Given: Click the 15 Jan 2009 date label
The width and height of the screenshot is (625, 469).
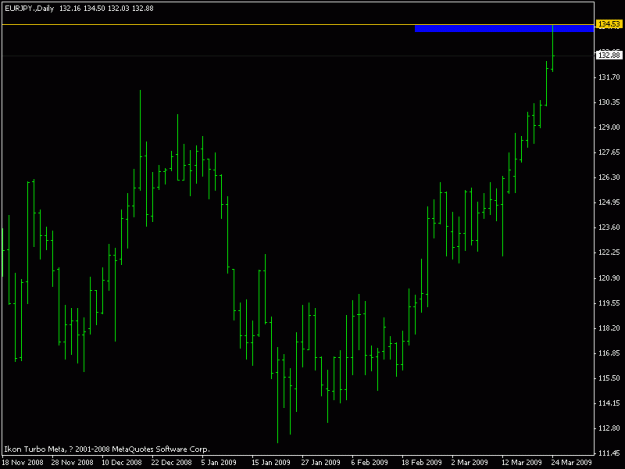Looking at the screenshot, I should coord(271,463).
